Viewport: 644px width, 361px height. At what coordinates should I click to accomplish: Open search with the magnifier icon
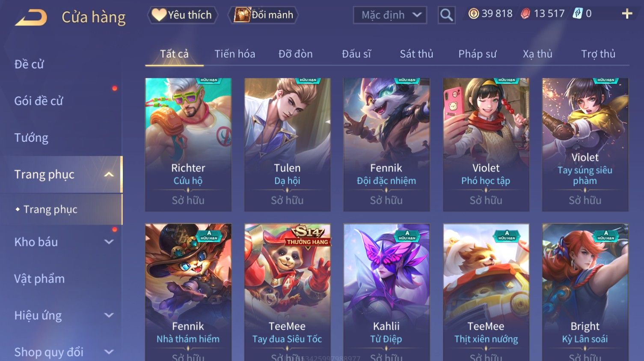click(446, 15)
